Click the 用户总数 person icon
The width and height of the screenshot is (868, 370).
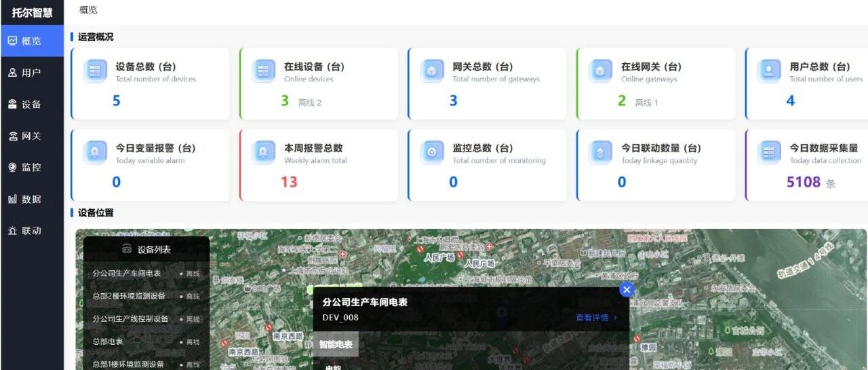(x=769, y=71)
